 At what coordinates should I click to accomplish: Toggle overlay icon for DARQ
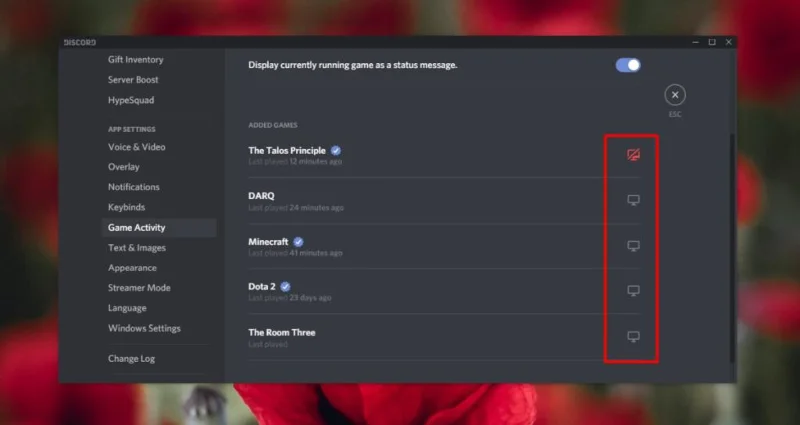pos(633,200)
